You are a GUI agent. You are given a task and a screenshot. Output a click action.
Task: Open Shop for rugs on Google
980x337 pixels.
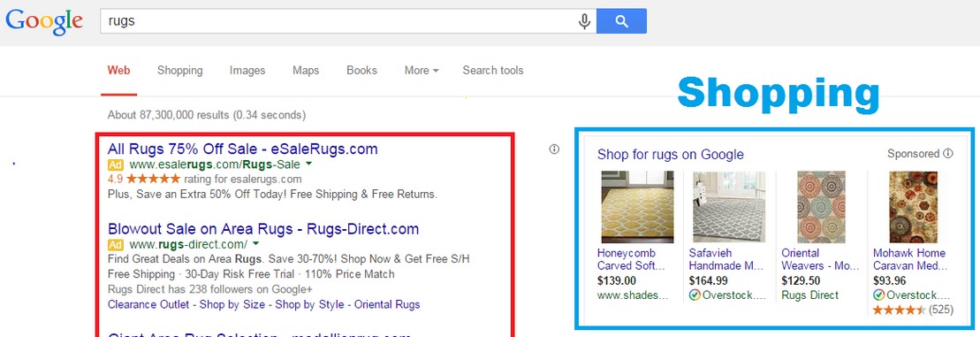pyautogui.click(x=671, y=155)
